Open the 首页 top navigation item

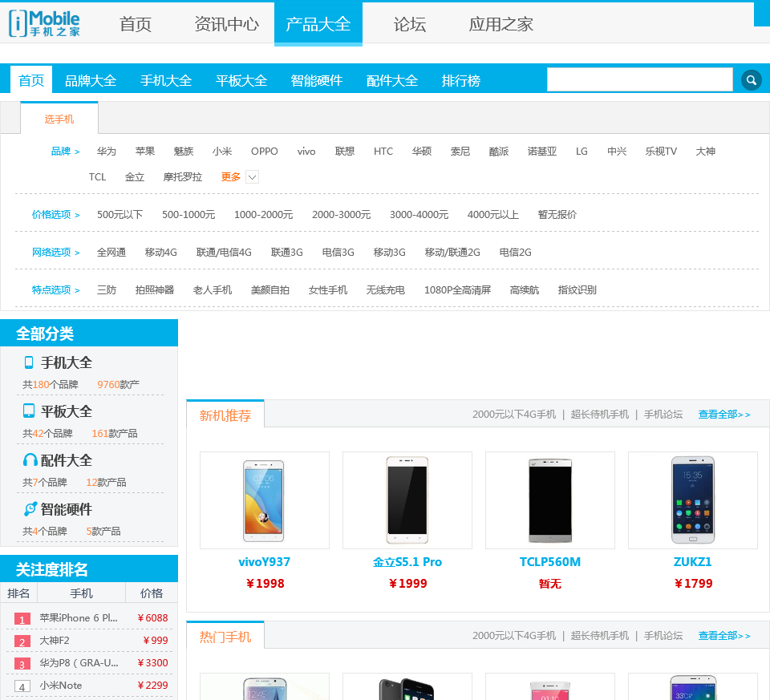[x=135, y=24]
